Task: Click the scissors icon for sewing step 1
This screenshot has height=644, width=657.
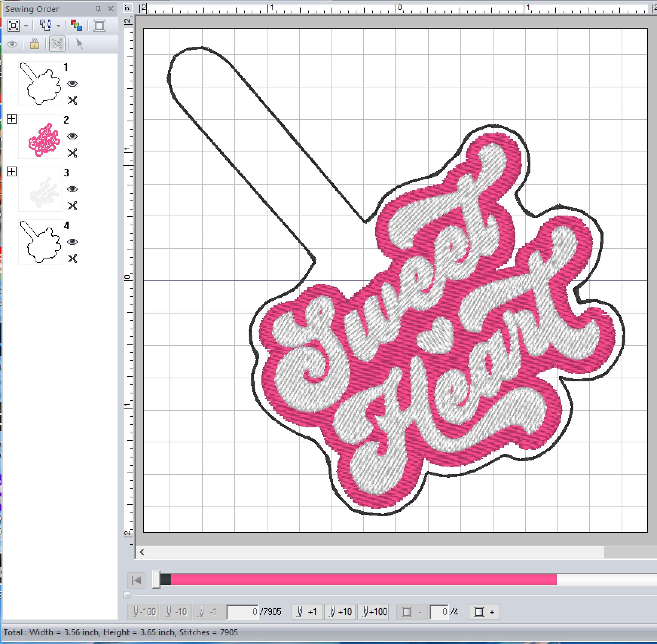Action: [x=72, y=100]
